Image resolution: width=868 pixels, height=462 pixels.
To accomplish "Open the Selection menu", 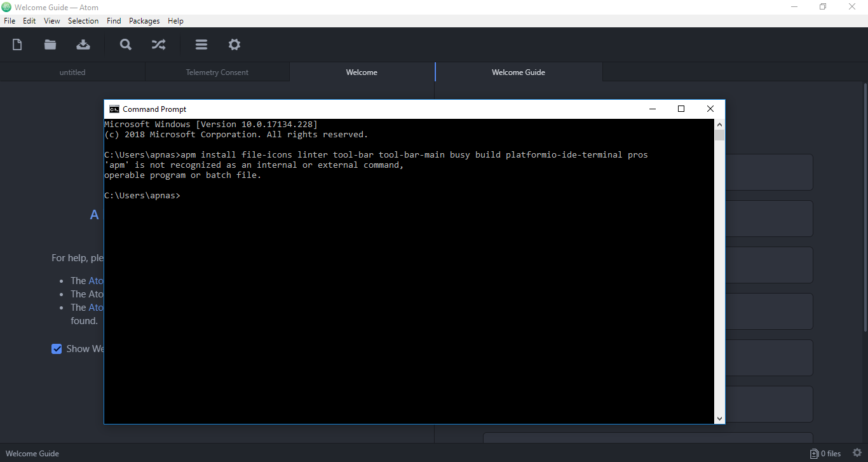I will [83, 21].
